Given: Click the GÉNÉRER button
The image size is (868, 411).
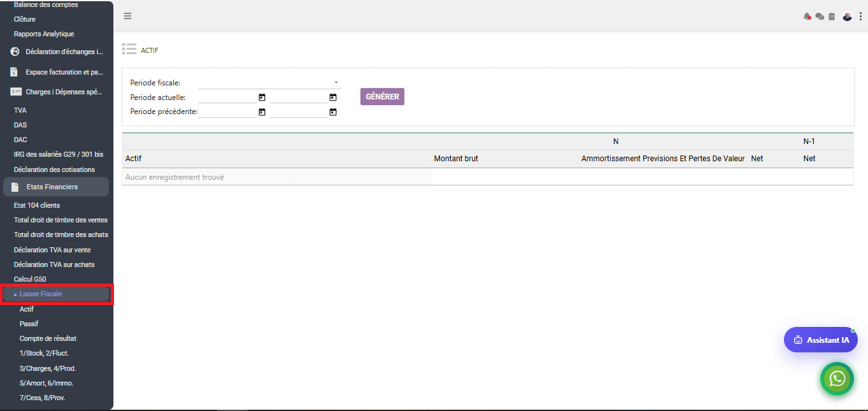Looking at the screenshot, I should pyautogui.click(x=382, y=97).
